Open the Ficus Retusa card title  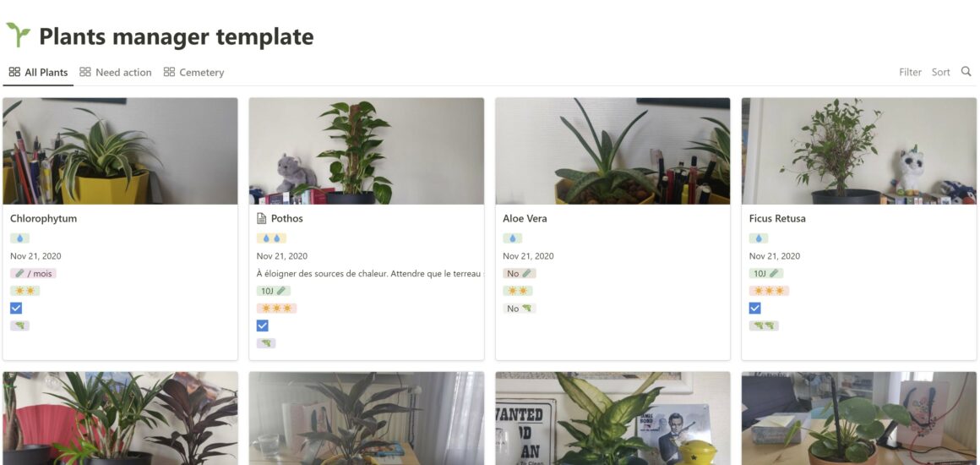tap(777, 219)
